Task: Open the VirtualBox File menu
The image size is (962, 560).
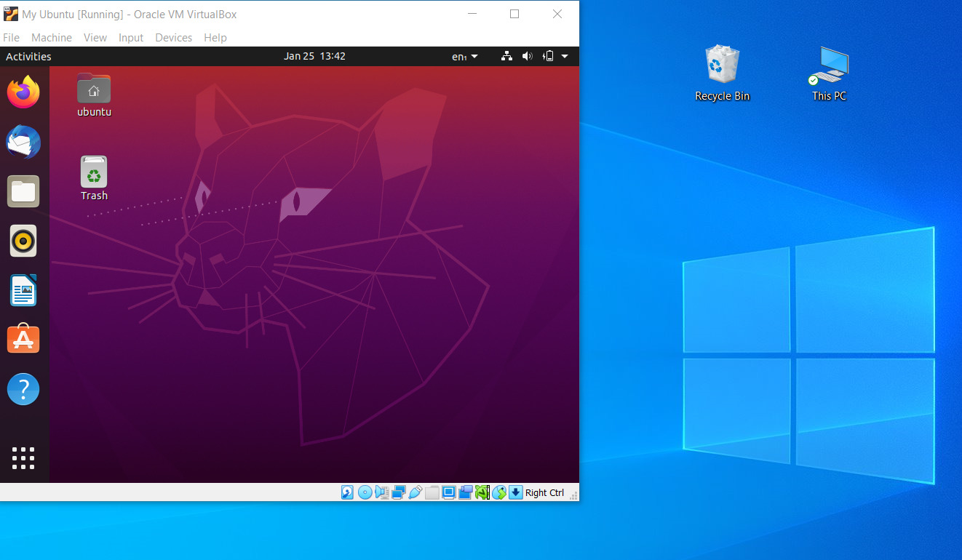Action: [x=11, y=38]
